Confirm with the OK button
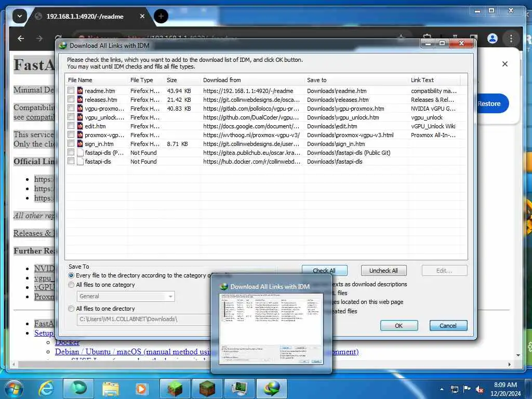Viewport: 532px width, 399px height. point(398,325)
